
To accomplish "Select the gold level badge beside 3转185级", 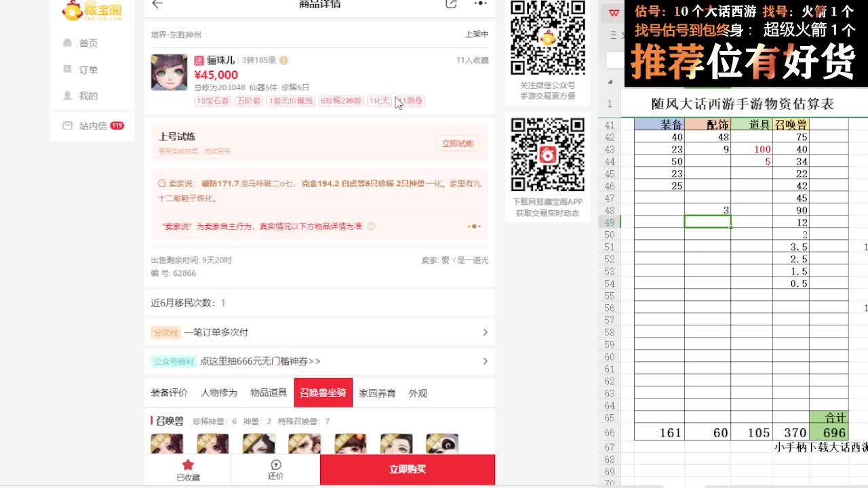I will [x=284, y=59].
